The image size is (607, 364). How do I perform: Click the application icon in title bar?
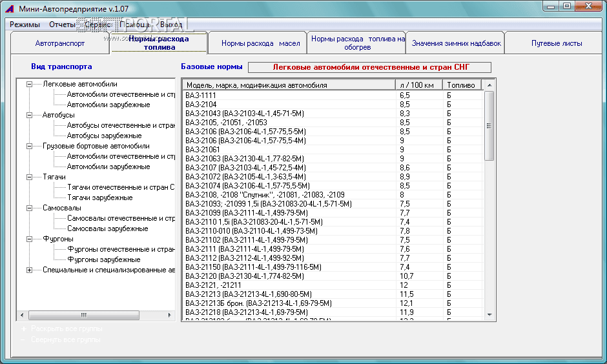pos(10,8)
